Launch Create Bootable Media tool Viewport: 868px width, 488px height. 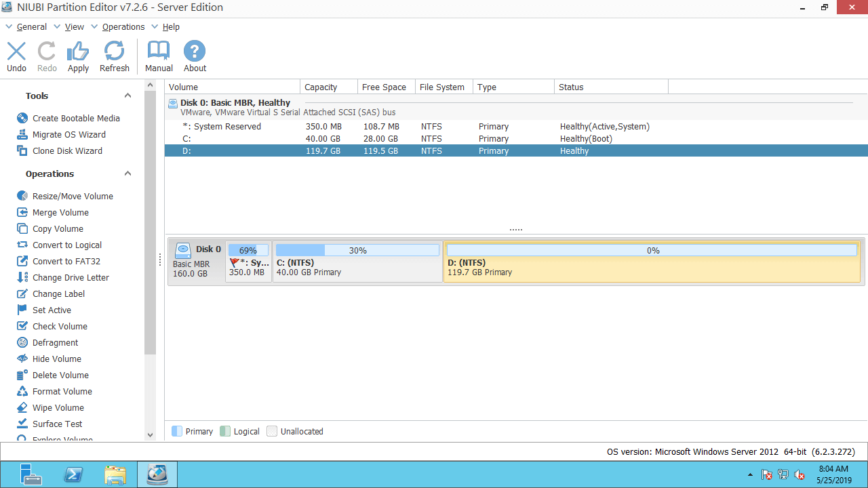76,118
